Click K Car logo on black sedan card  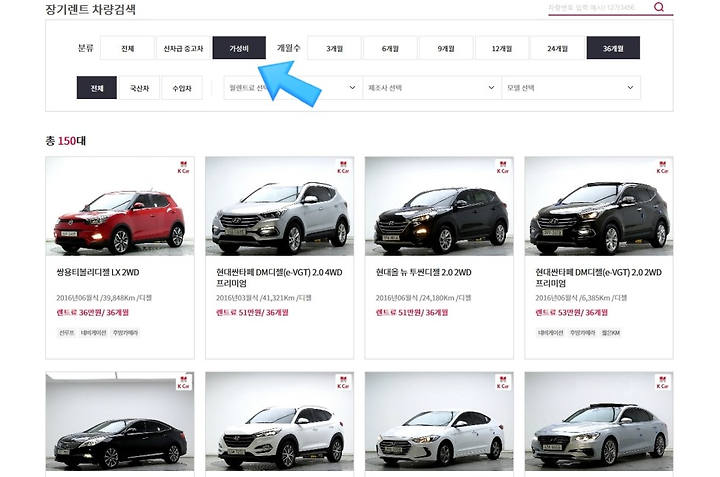183,382
